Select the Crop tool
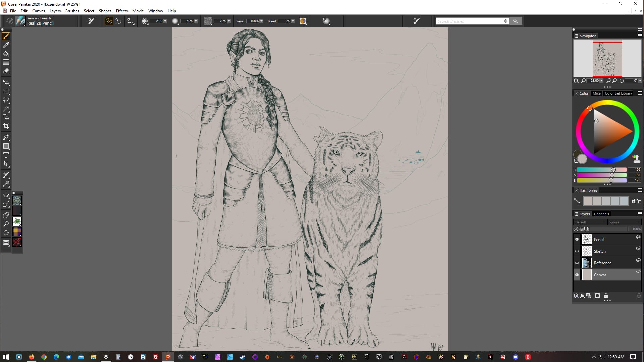The image size is (644, 362). click(x=6, y=126)
